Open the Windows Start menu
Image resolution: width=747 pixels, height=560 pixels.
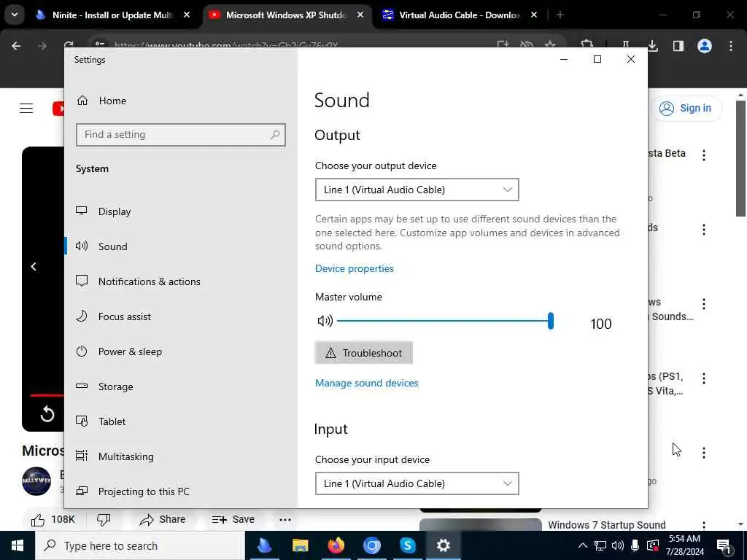[18, 545]
